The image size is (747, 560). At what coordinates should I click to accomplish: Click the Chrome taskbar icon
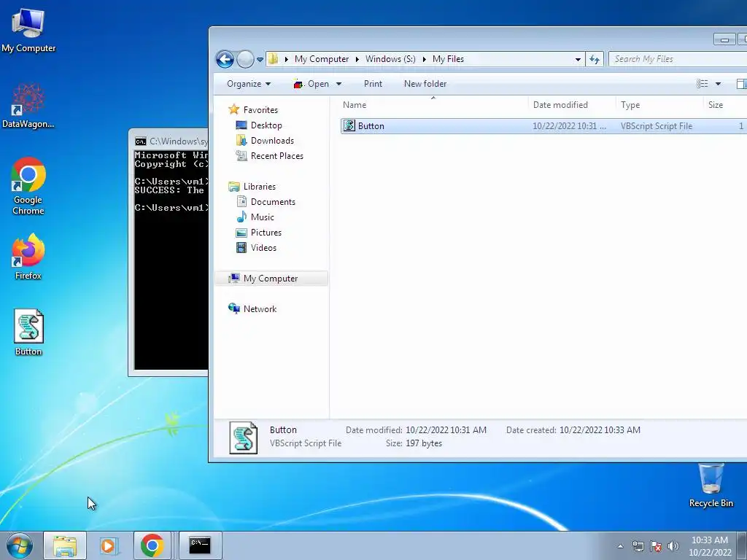(x=152, y=545)
